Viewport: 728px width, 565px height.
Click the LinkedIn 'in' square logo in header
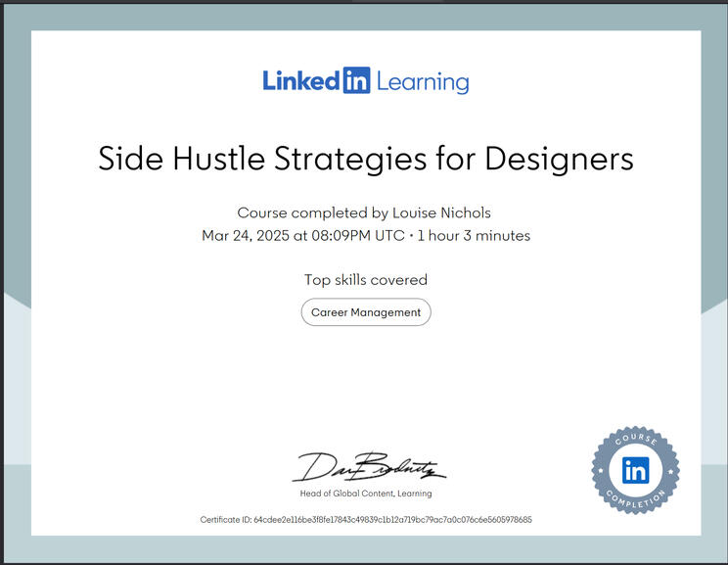click(355, 81)
